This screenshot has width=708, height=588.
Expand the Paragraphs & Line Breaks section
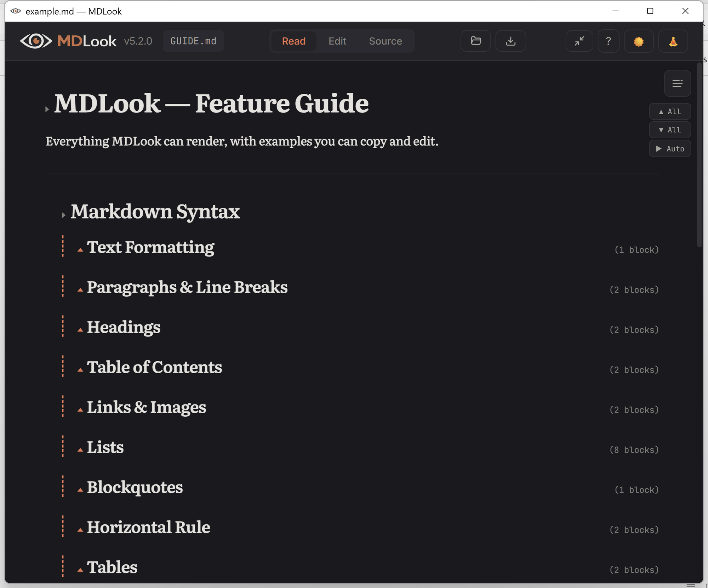coord(80,290)
